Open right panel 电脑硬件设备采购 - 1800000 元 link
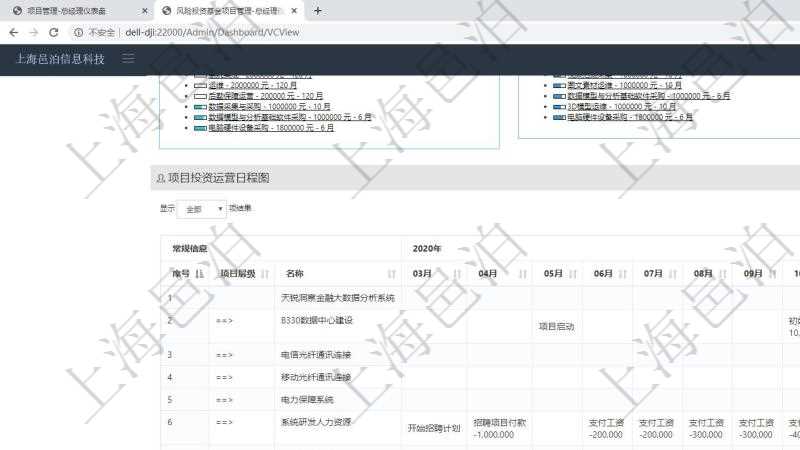 click(630, 117)
